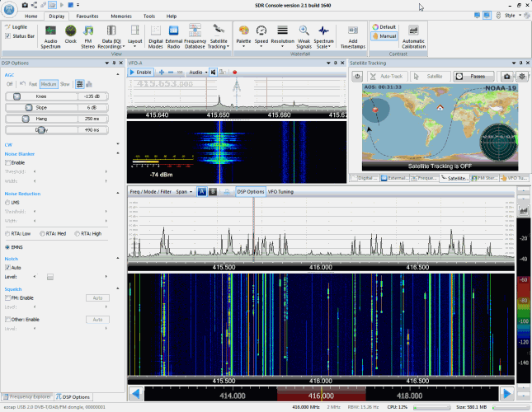Click the Passes button

click(x=473, y=76)
